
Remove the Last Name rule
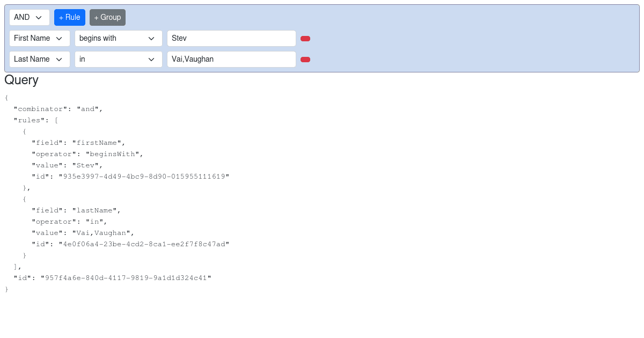305,60
